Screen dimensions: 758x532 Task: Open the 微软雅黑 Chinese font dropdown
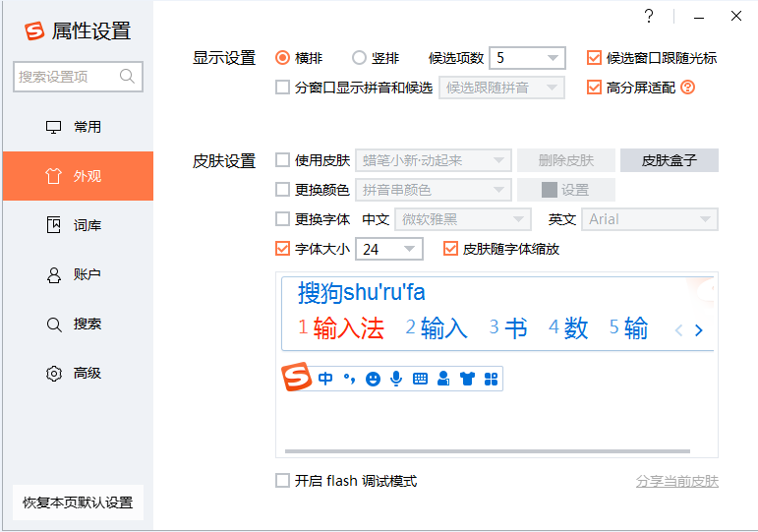(463, 219)
